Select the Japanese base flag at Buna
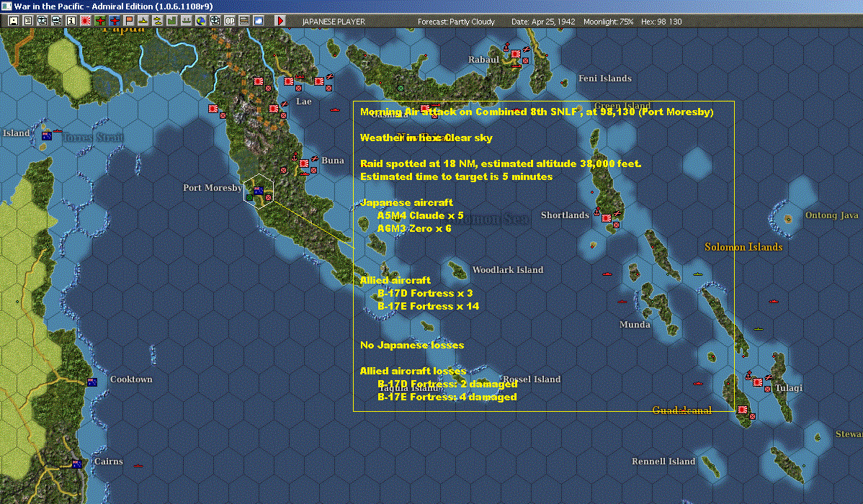Viewport: 863px width, 504px height. point(304,163)
